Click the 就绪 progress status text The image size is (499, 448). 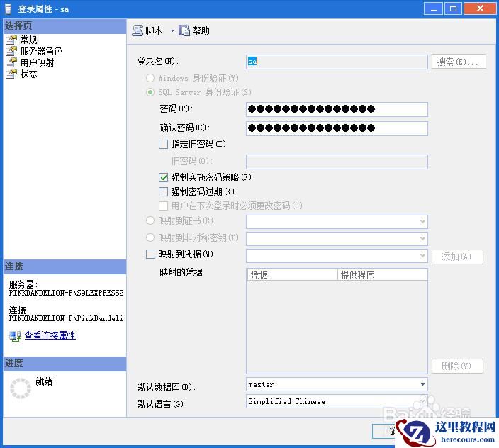(44, 381)
